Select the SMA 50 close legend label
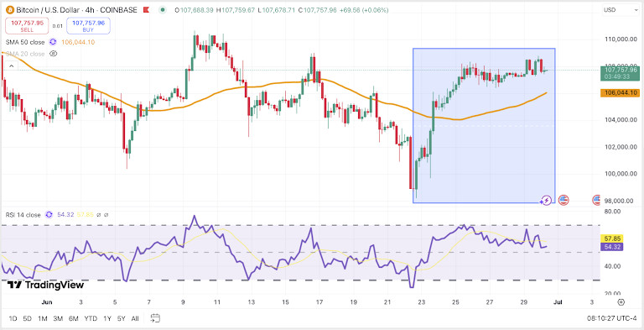 pos(25,42)
